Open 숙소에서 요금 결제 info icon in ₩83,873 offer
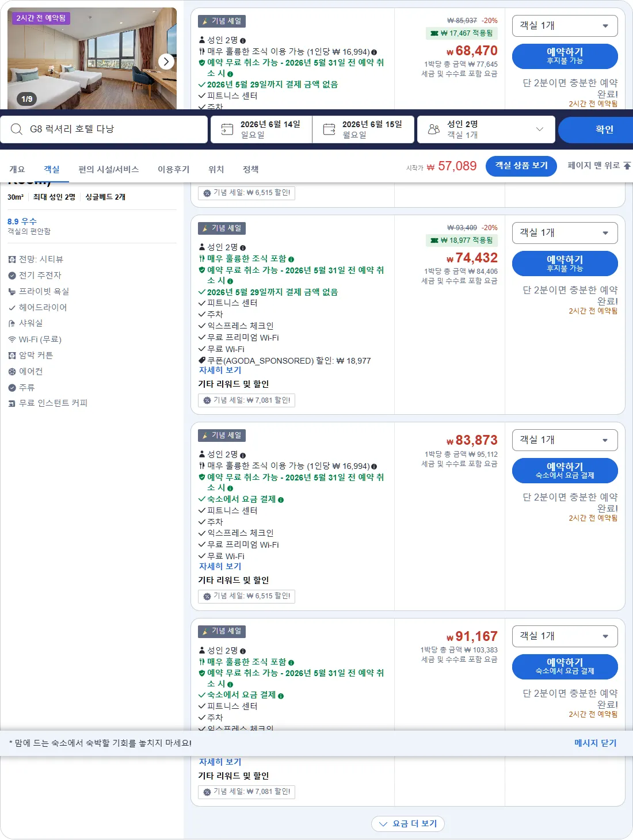This screenshot has width=633, height=840. point(281,499)
